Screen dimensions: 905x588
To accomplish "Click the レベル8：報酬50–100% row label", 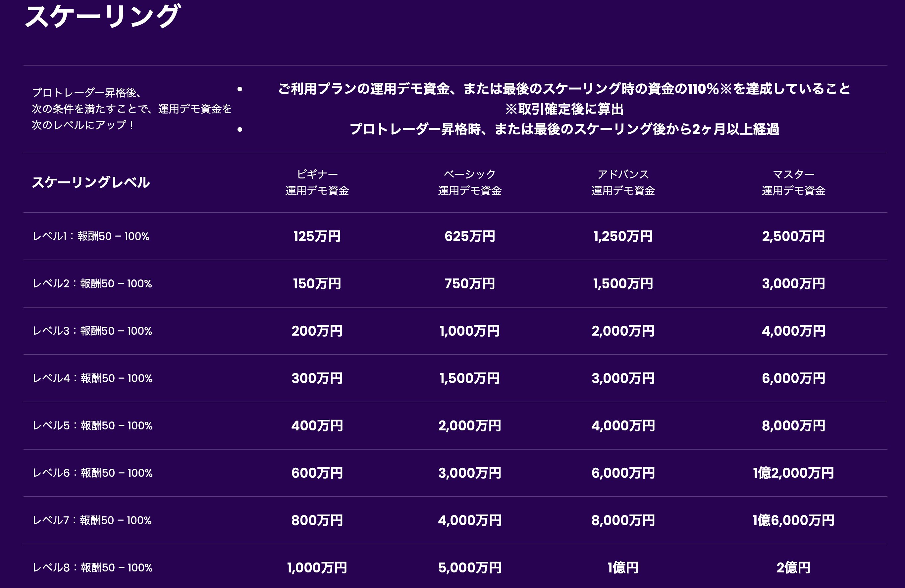I will click(92, 567).
